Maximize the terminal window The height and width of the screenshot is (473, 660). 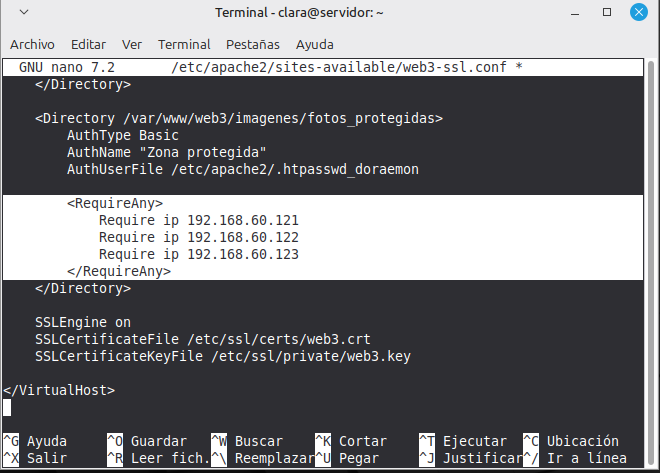(607, 14)
